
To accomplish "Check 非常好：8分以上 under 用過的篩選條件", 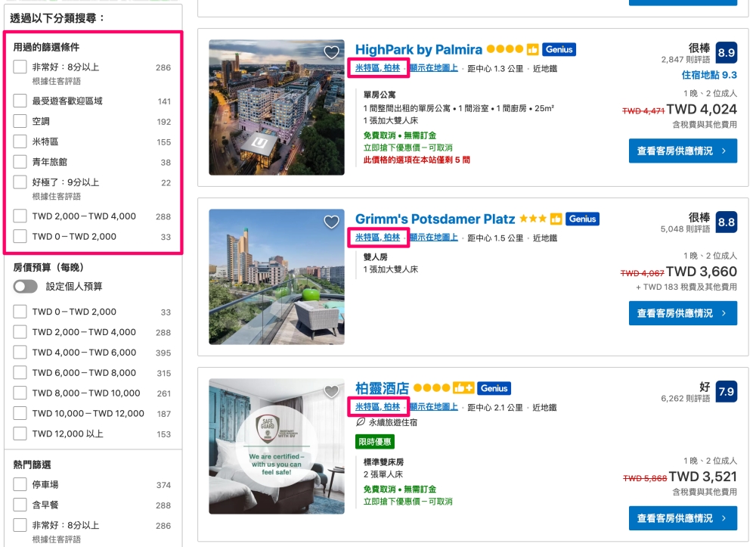I will 20,67.
